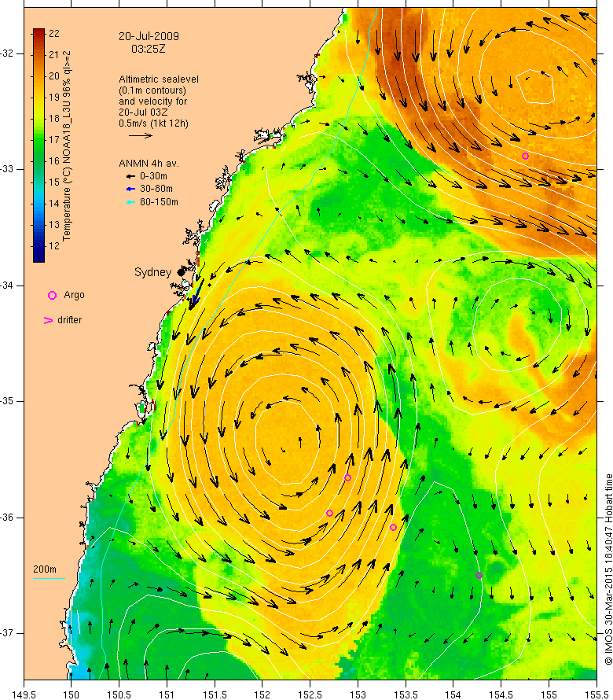Click the Argo float marker near 152.9E 35.65S

347,478
